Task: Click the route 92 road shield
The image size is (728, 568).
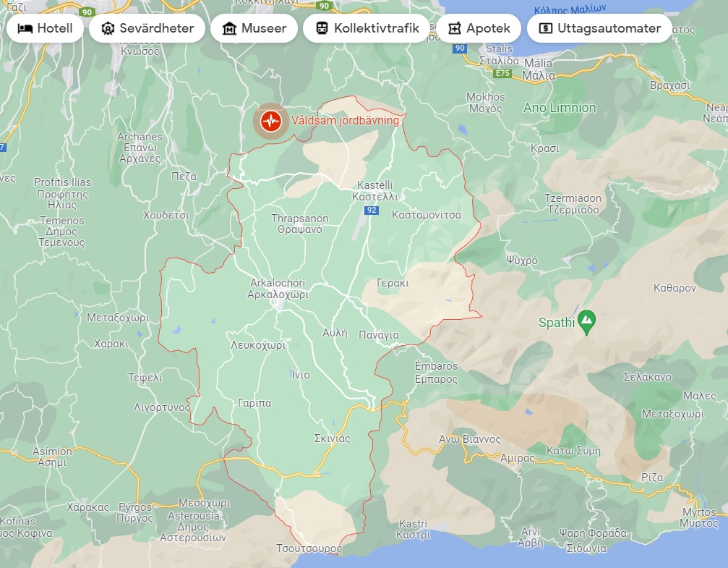Action: click(372, 210)
